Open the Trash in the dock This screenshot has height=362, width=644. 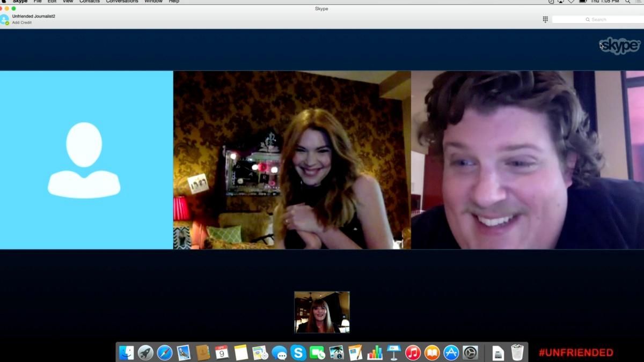point(517,352)
